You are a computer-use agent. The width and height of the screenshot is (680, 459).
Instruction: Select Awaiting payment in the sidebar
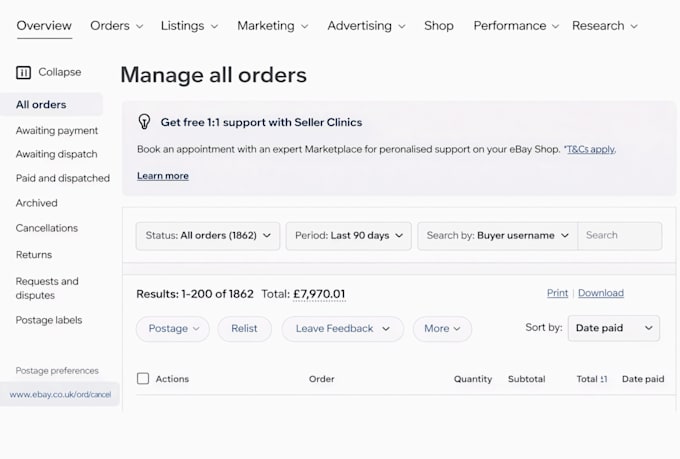(x=57, y=131)
